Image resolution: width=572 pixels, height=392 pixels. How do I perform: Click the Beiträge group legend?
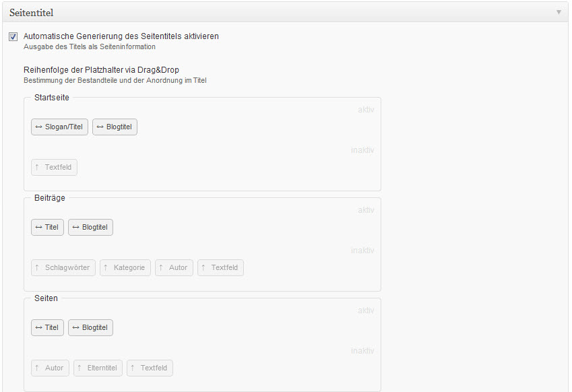pos(50,198)
